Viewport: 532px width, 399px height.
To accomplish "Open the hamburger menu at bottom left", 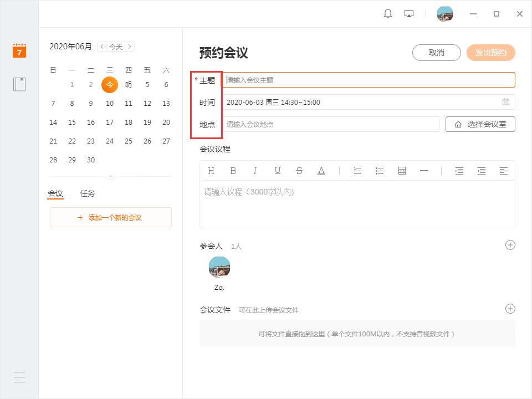I will coord(19,377).
